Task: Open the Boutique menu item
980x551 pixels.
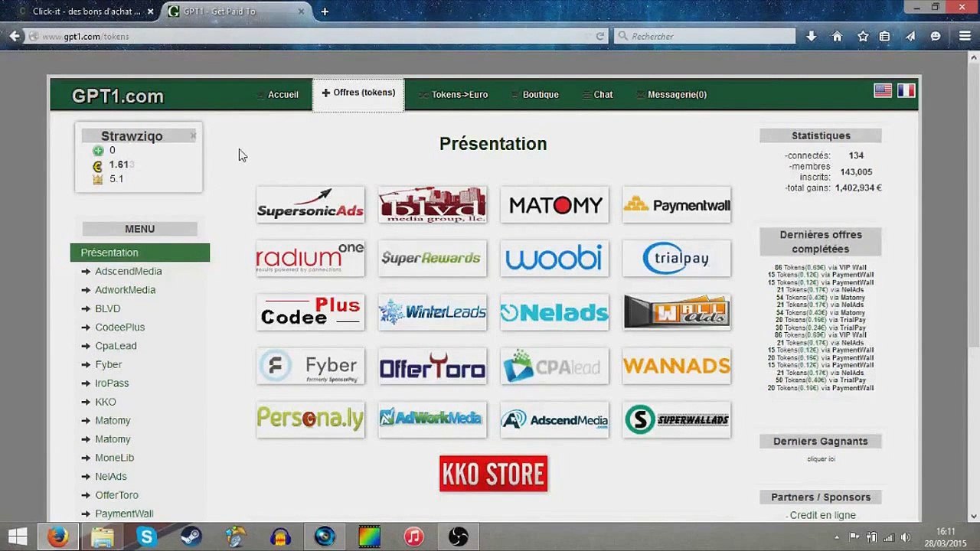Action: [535, 95]
